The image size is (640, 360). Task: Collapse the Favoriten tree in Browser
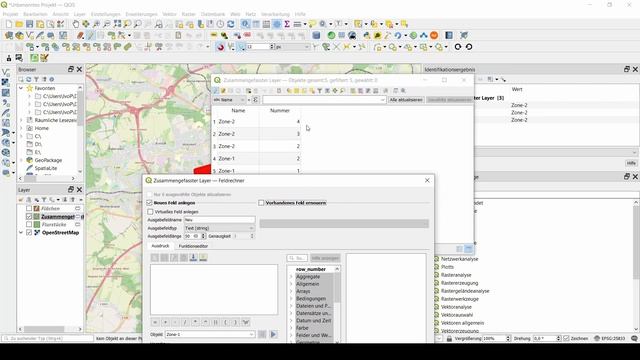21,88
